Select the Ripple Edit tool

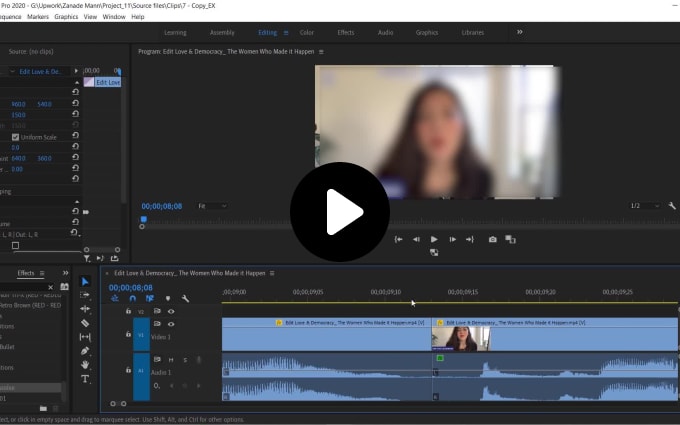point(85,309)
